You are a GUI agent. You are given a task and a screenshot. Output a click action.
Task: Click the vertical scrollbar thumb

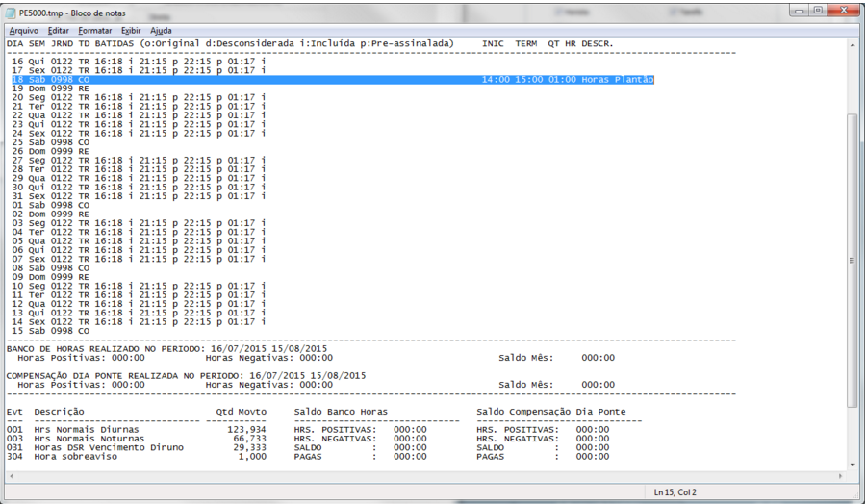pos(852,260)
